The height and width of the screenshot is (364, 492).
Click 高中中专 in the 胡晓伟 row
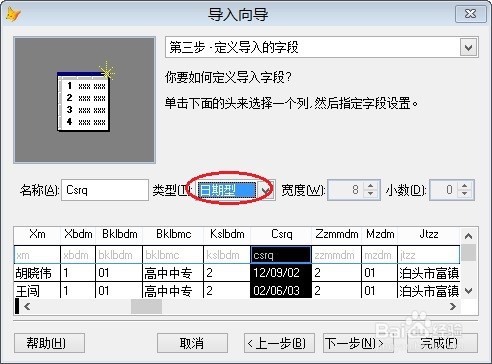click(x=173, y=273)
